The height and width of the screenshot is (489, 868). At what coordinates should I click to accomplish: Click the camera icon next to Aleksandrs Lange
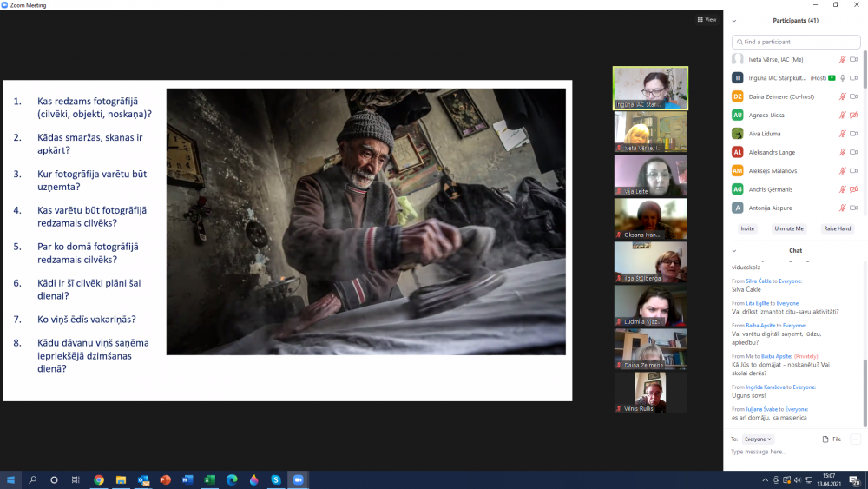click(853, 152)
